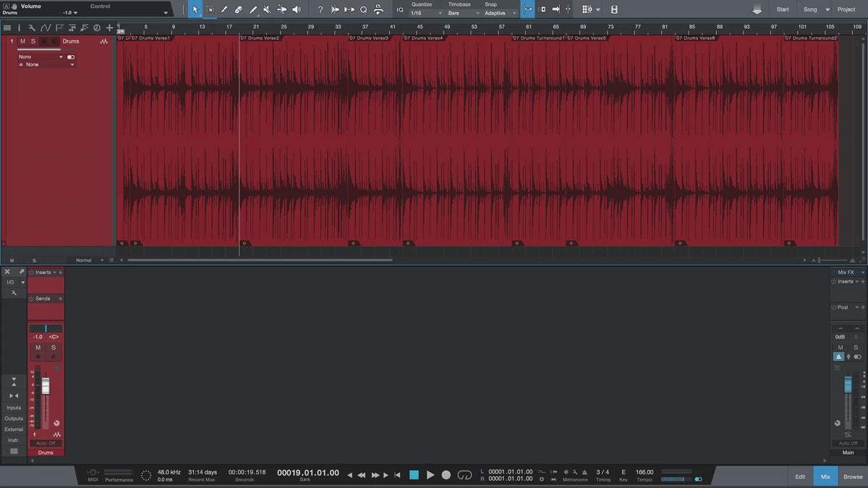868x488 pixels.
Task: Switch to the Browse panel
Action: (x=853, y=476)
